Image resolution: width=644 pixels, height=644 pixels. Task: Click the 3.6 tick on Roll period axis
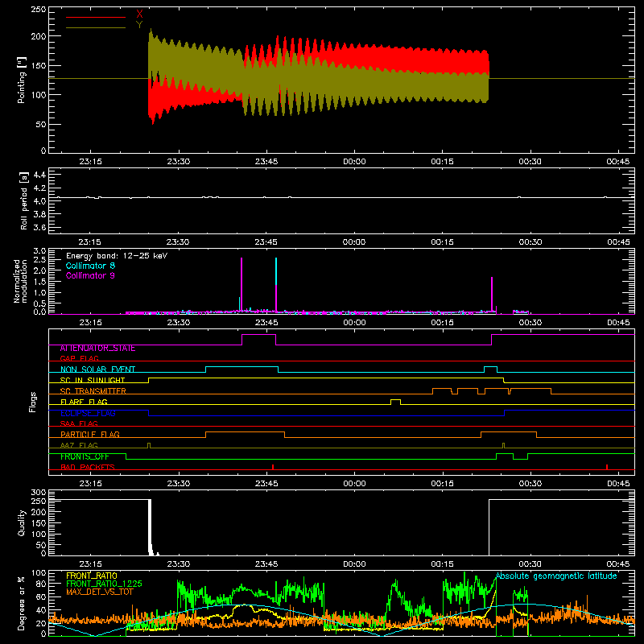39,227
